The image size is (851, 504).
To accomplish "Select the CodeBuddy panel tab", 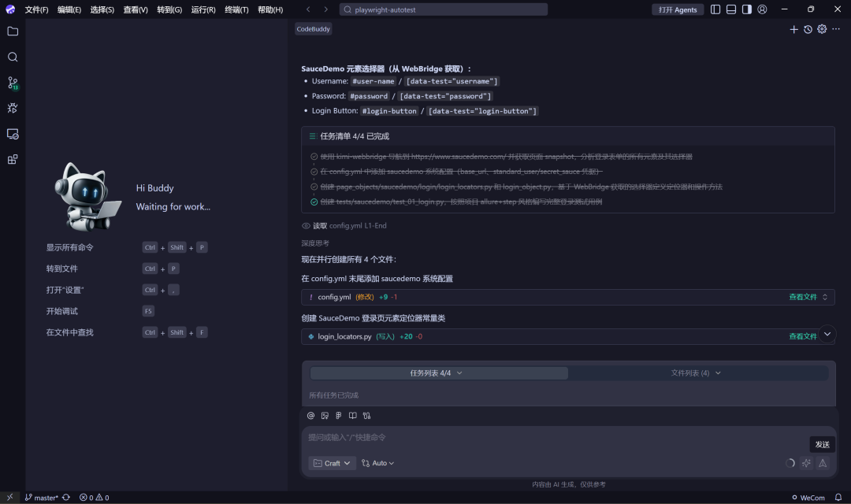I will (313, 29).
